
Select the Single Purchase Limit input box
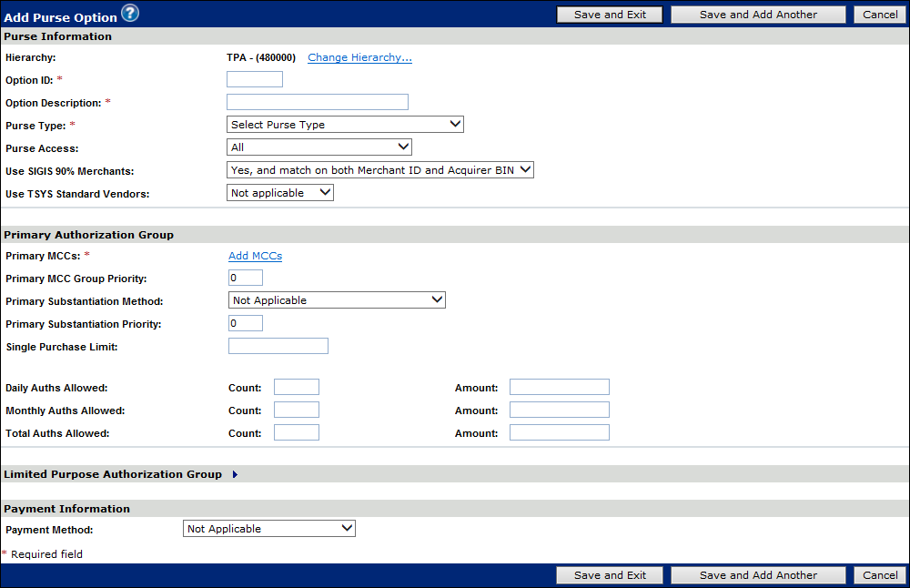click(278, 346)
